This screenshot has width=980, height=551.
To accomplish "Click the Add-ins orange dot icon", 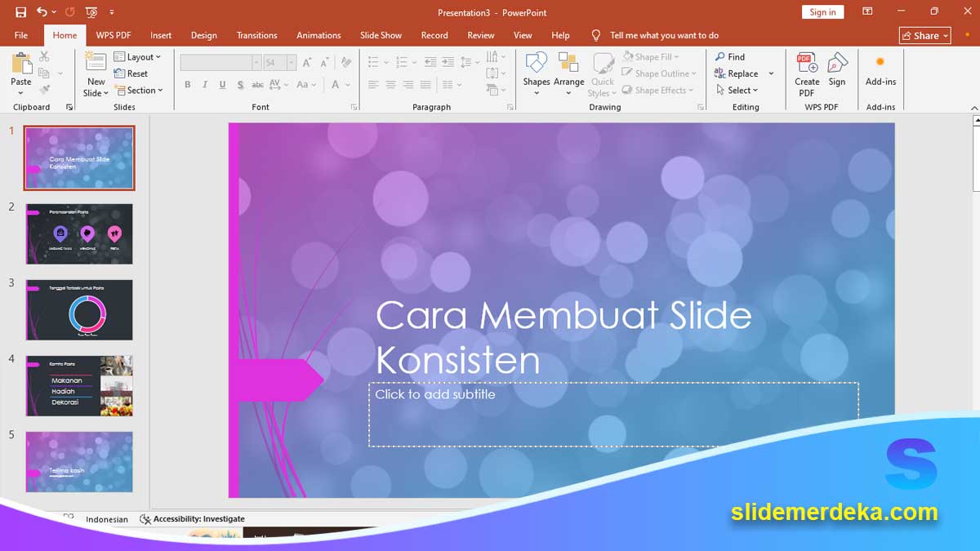I will [880, 62].
